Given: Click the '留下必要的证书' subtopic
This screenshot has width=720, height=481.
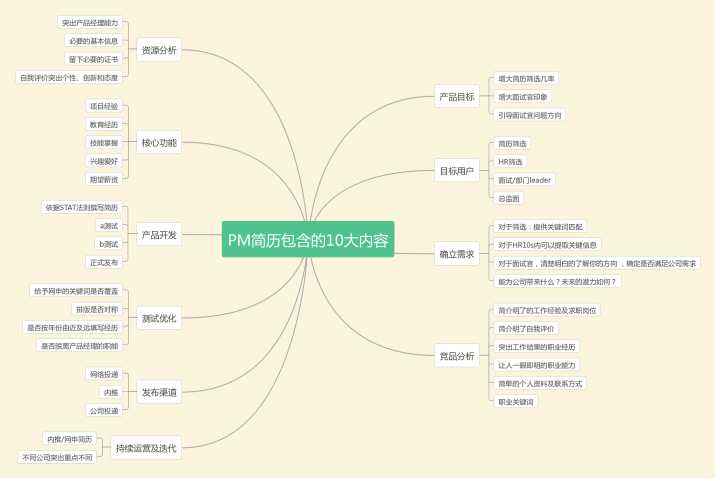Looking at the screenshot, I should pyautogui.click(x=94, y=59).
